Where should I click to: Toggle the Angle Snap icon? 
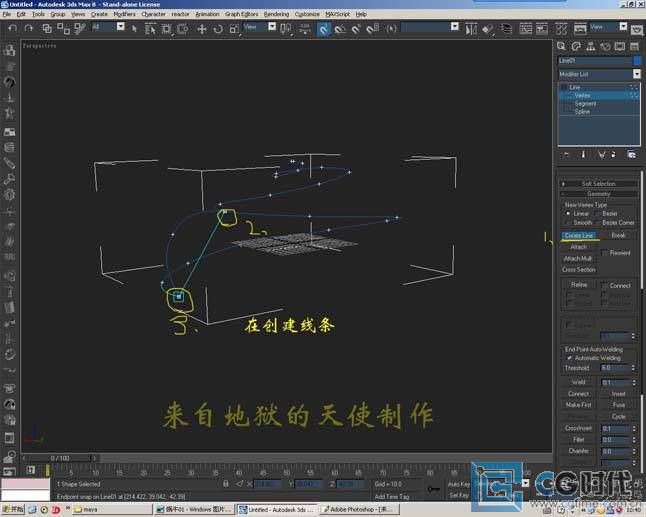click(340, 29)
